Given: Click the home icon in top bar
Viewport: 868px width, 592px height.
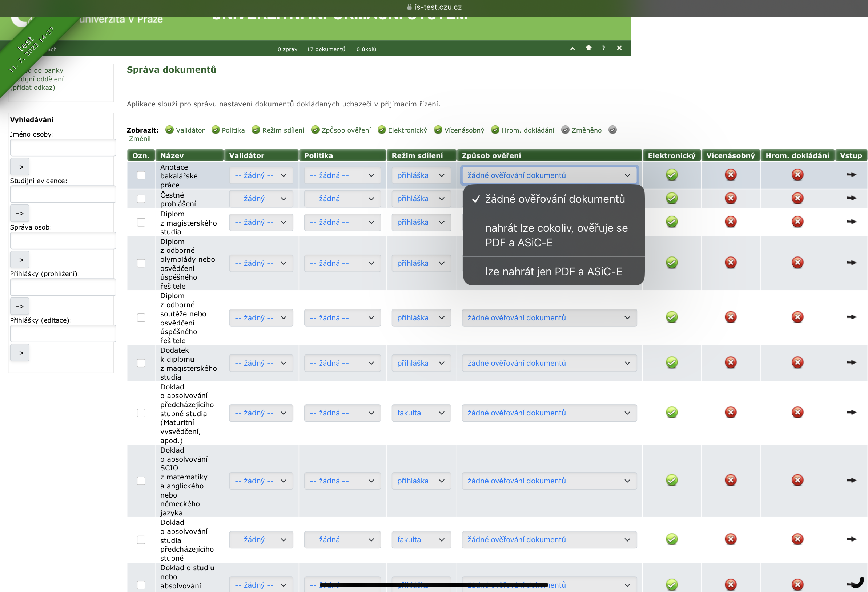Looking at the screenshot, I should [x=588, y=48].
